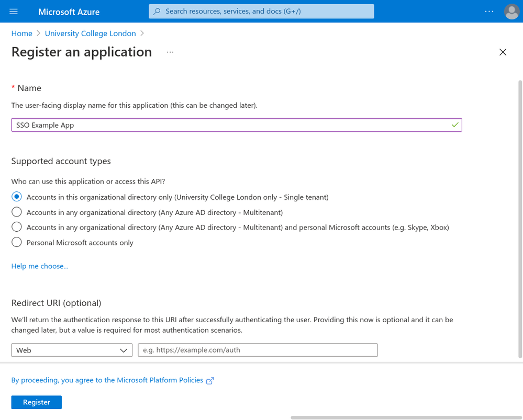Select Personal Microsoft accounts only option
Screen dimensions: 523x420
[x=17, y=242]
